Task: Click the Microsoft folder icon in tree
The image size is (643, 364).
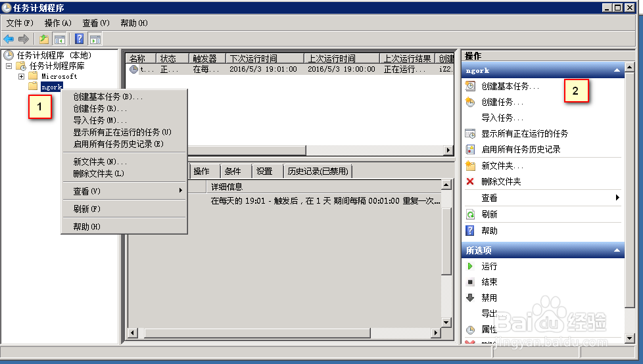Action: point(34,76)
